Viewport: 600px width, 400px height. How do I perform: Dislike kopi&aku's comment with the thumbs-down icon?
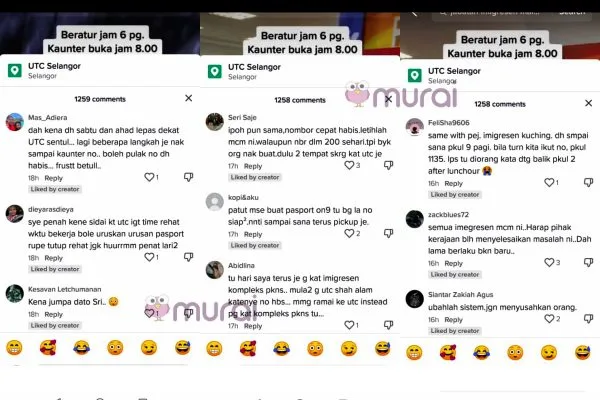388,233
